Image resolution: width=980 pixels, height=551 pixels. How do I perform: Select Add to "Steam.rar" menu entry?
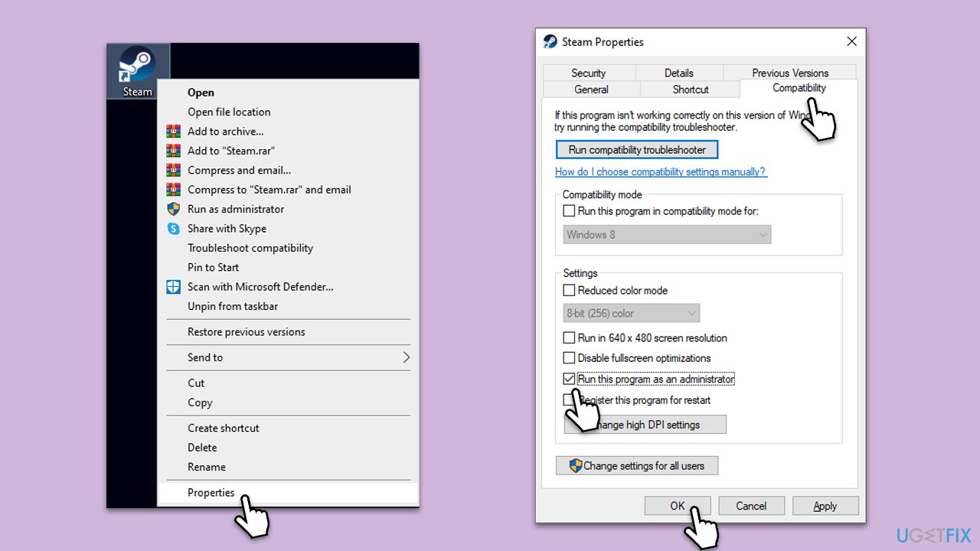point(288,151)
